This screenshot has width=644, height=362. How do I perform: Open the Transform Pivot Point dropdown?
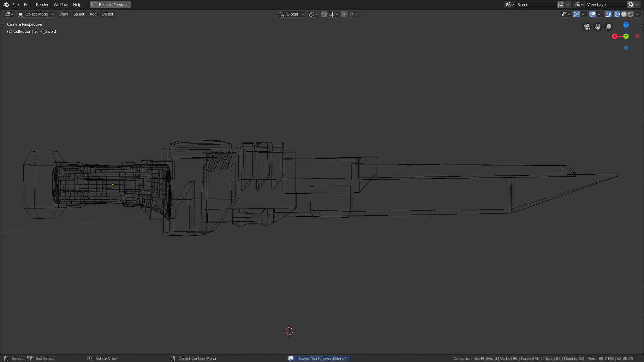point(313,14)
